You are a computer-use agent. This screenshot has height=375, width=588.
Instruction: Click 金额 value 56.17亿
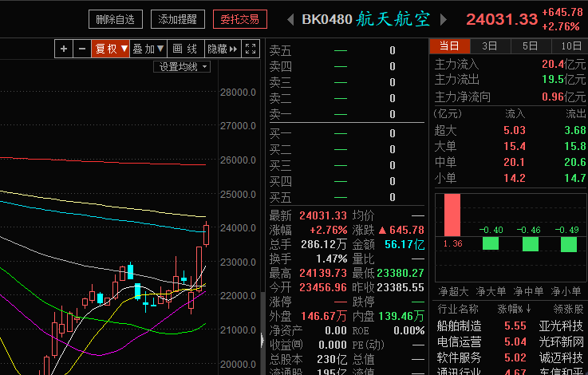404,244
